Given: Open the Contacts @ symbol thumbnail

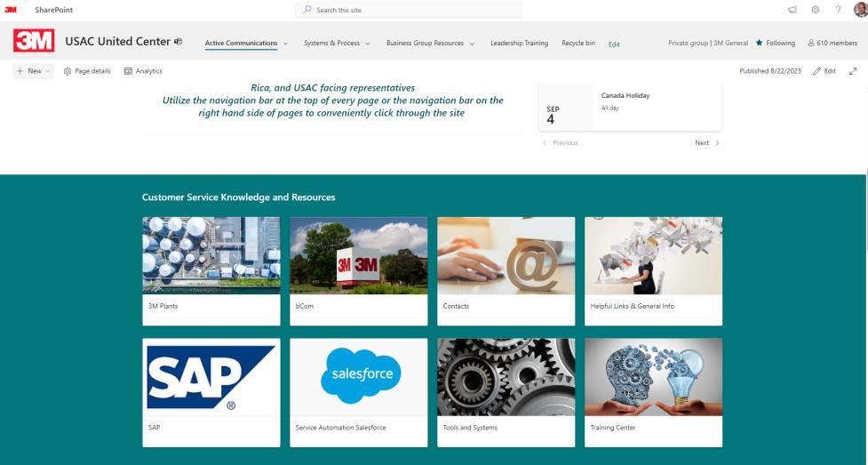Looking at the screenshot, I should point(506,255).
